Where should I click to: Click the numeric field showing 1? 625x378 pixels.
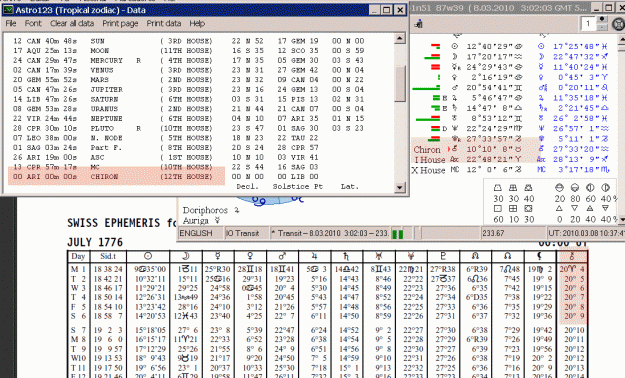click(588, 24)
